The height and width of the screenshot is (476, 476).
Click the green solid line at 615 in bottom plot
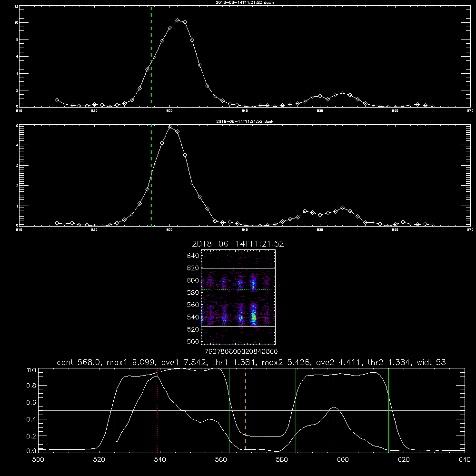(x=388, y=410)
